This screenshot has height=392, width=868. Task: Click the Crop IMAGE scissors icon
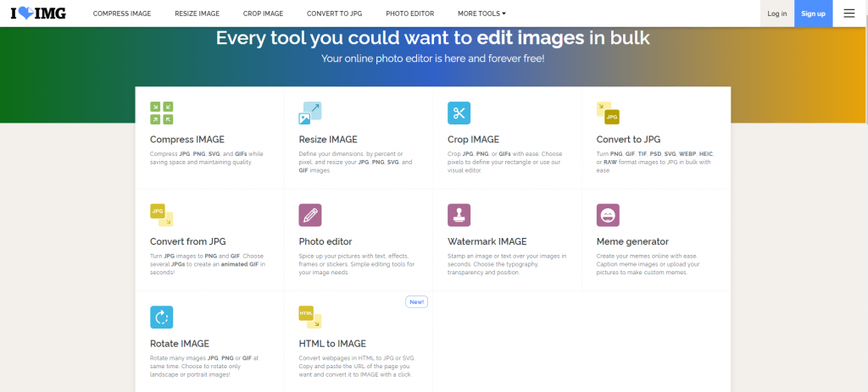pyautogui.click(x=459, y=113)
